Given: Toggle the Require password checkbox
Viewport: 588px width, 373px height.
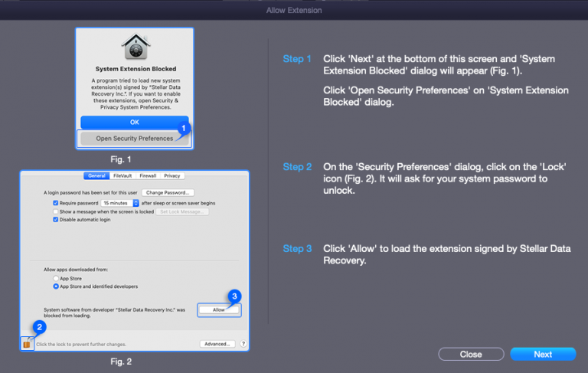Looking at the screenshot, I should tap(55, 203).
